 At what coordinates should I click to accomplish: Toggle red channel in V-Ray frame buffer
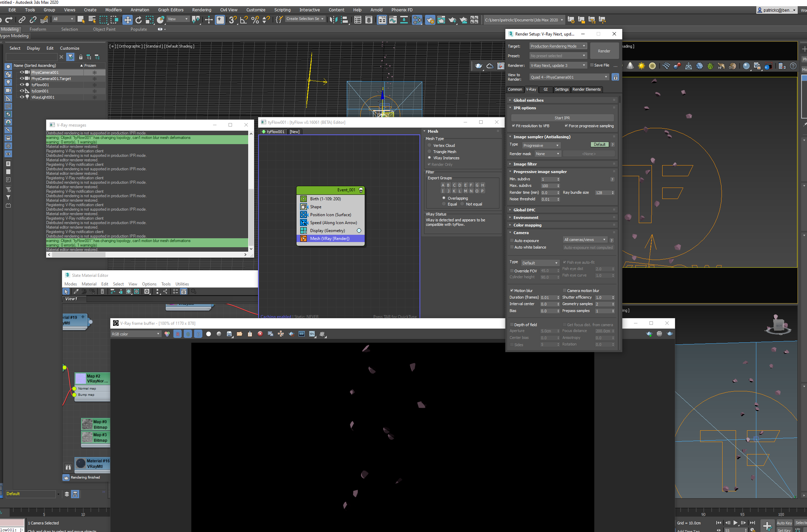178,334
